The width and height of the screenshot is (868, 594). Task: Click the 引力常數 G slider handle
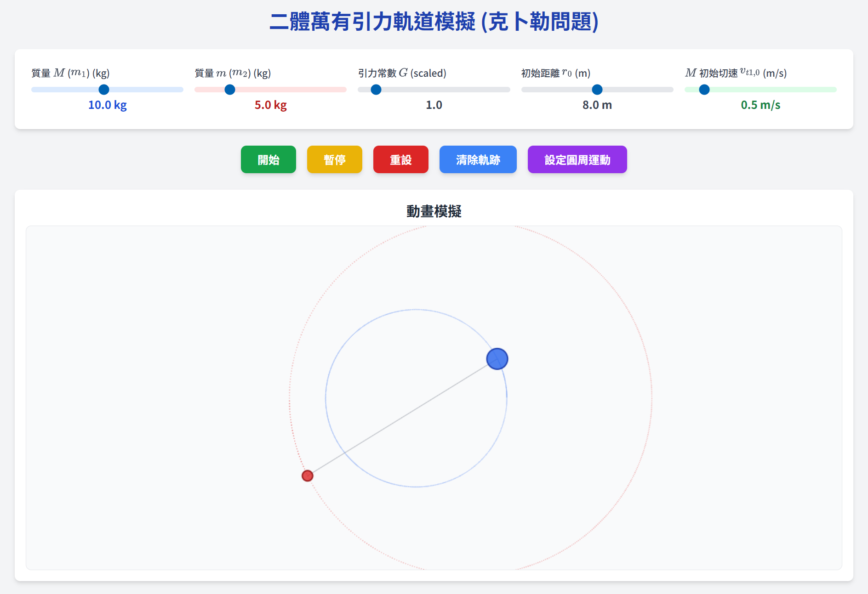click(376, 90)
